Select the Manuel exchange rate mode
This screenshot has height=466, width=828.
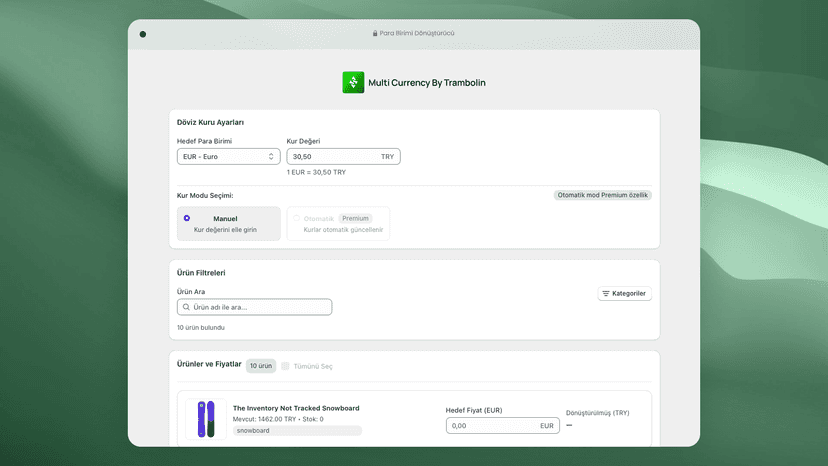tap(229, 223)
